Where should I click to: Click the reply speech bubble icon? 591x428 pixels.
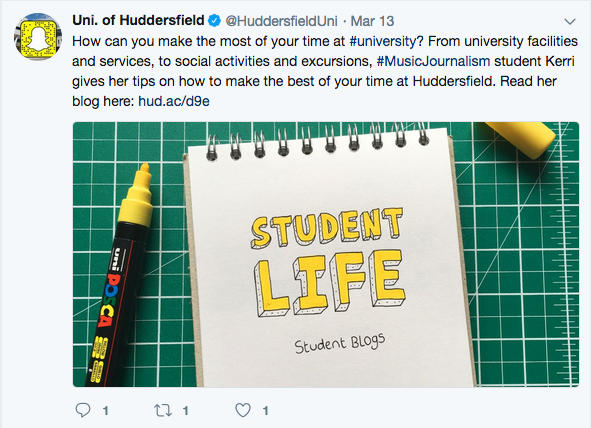pos(83,410)
